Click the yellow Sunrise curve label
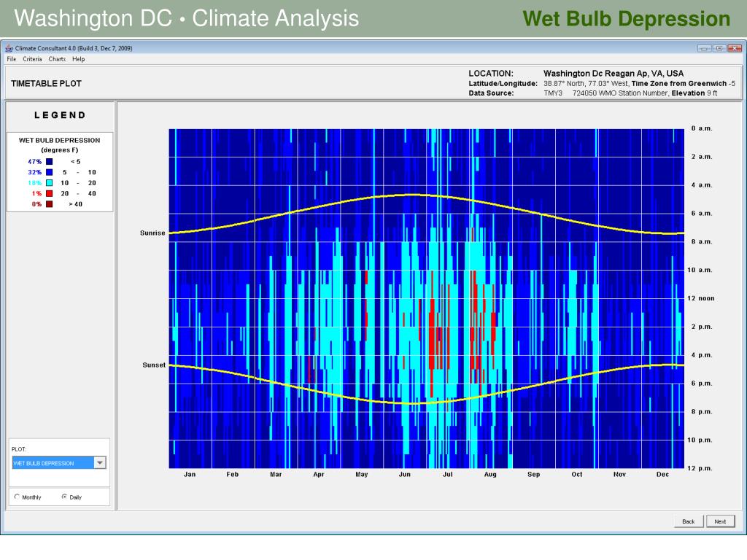 coord(152,233)
